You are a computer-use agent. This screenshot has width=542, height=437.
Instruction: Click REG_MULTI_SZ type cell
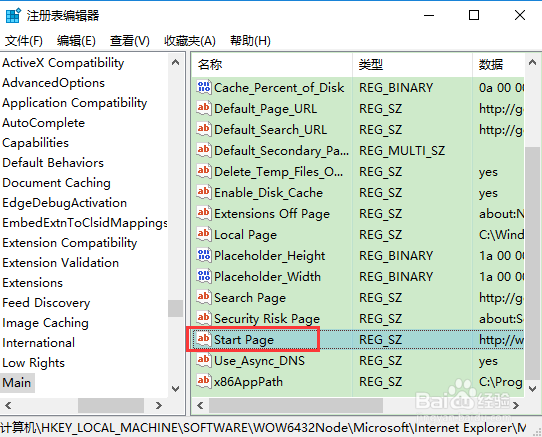[402, 151]
